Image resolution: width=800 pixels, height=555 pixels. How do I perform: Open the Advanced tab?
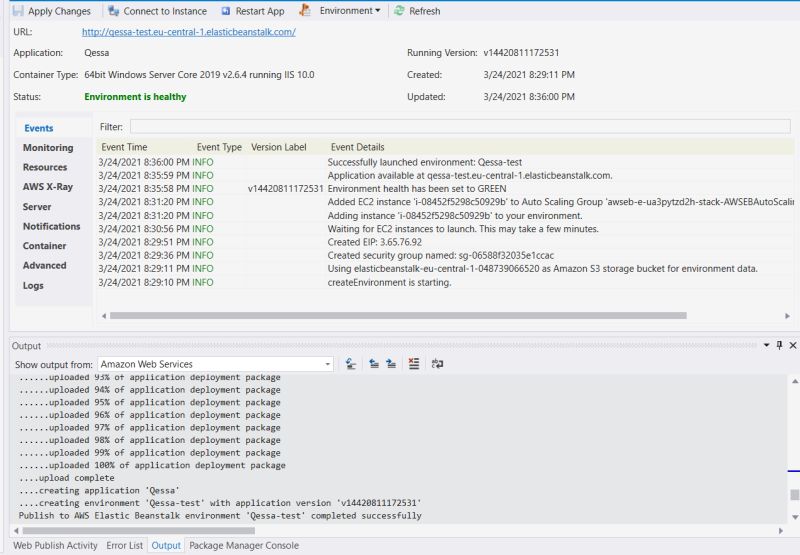coord(44,265)
